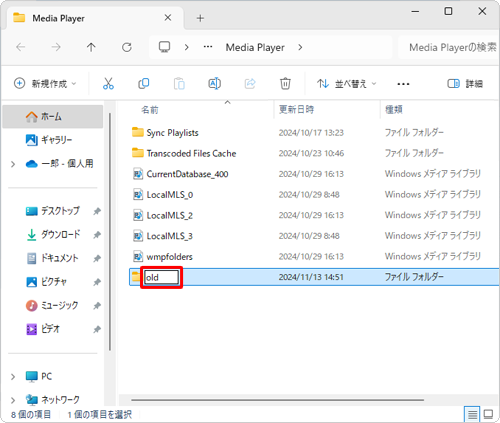Click chevron after Media Player breadcrumb
The width and height of the screenshot is (500, 423).
pyautogui.click(x=300, y=47)
